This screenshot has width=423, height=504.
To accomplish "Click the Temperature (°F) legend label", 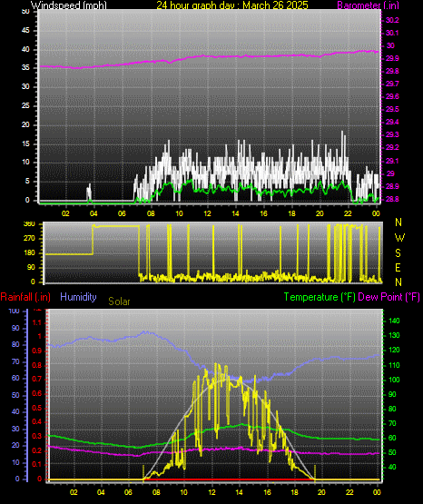I will pyautogui.click(x=320, y=297).
